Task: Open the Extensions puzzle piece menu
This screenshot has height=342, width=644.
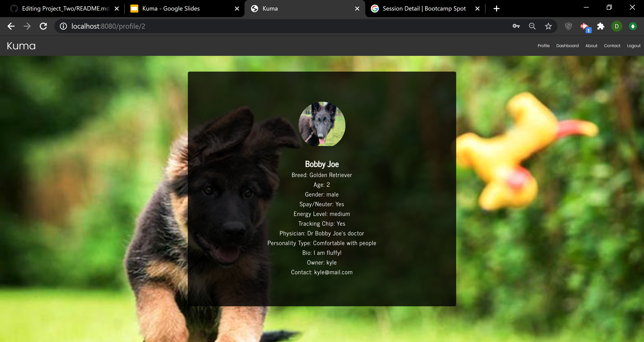Action: tap(601, 26)
